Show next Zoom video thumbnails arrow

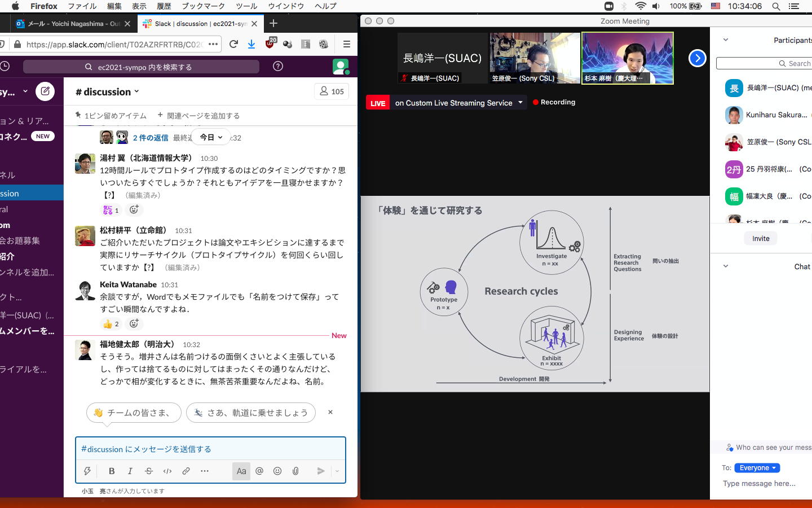[698, 58]
